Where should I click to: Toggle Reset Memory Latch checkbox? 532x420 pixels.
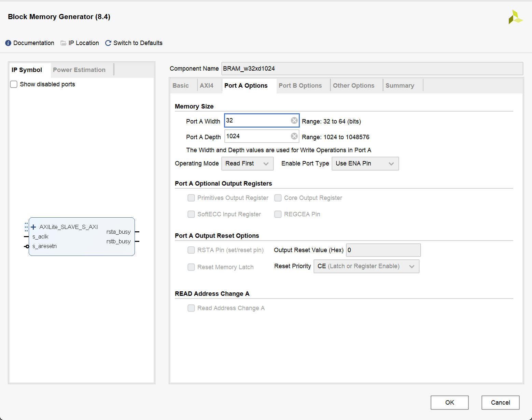click(191, 267)
